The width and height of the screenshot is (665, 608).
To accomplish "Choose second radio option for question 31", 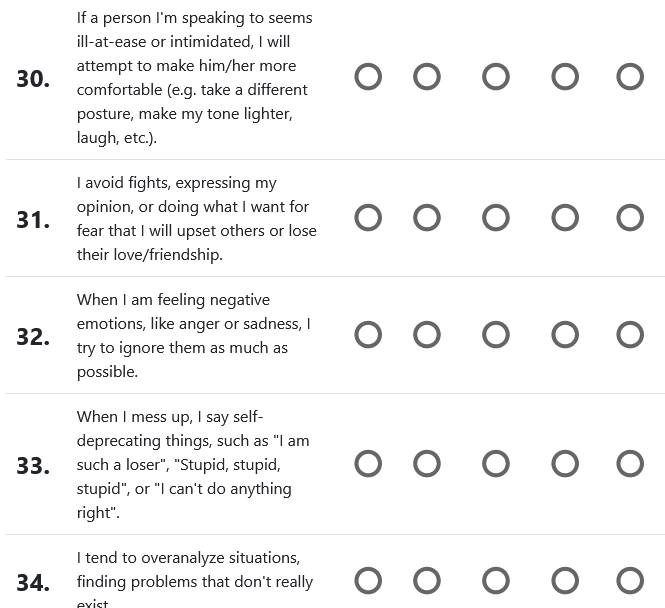I will [x=427, y=218].
